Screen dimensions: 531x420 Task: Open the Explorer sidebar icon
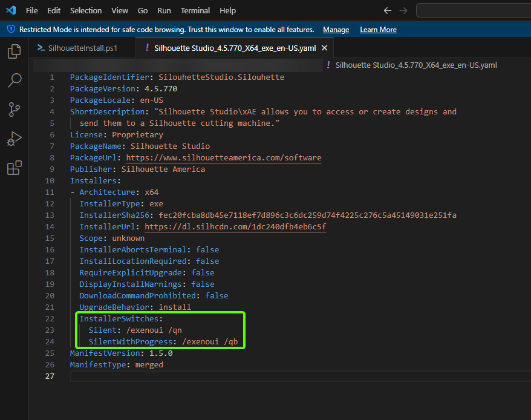[14, 51]
